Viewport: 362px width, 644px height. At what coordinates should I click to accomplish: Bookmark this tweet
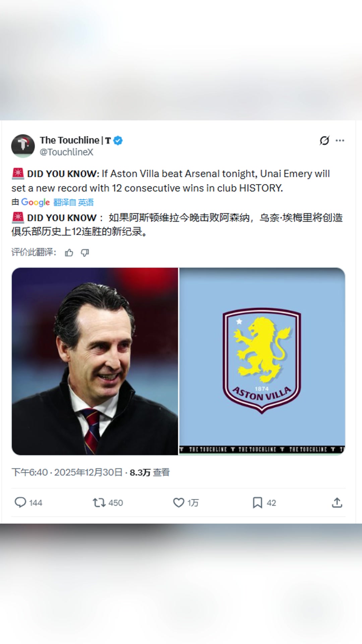click(257, 502)
